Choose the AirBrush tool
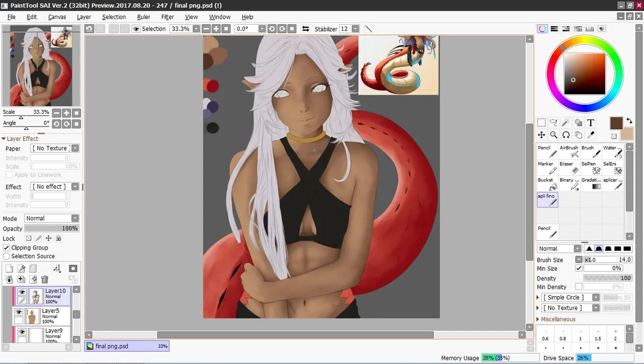644x364 pixels. [x=569, y=152]
